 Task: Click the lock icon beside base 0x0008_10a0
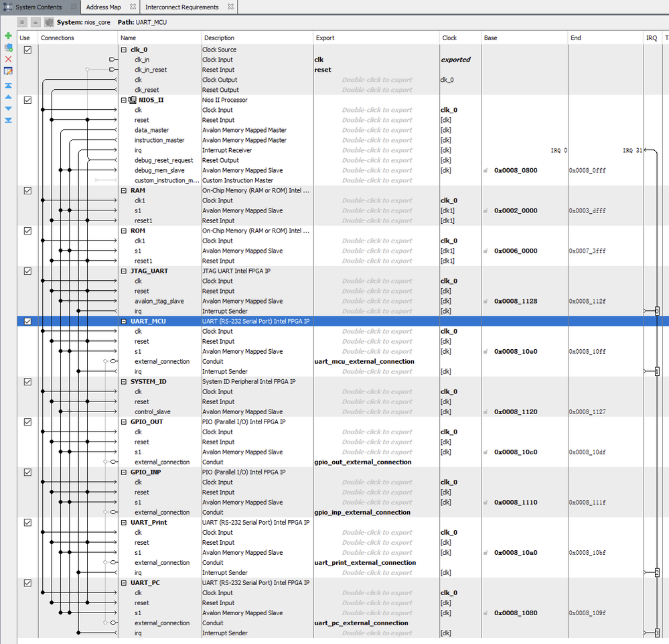[486, 553]
